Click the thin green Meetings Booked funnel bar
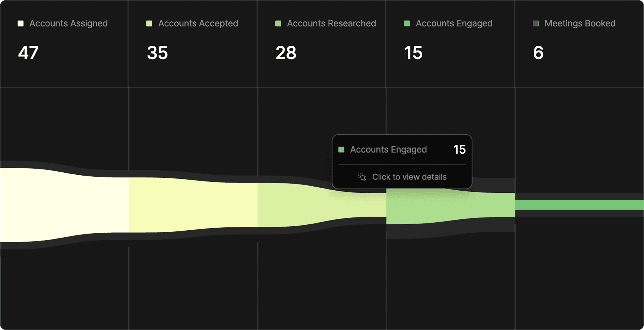644x330 pixels. 579,205
